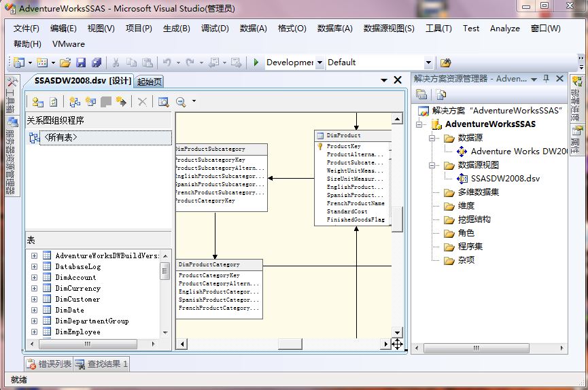Select SSASDW2008.dsv in Solution Explorer
Image resolution: width=588 pixels, height=390 pixels.
[505, 179]
